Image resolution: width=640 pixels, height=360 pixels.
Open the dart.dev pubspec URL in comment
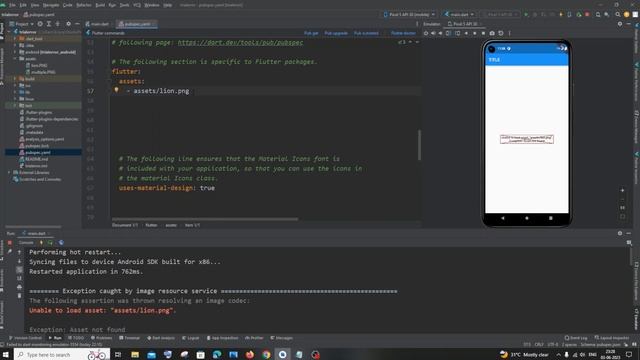click(240, 42)
